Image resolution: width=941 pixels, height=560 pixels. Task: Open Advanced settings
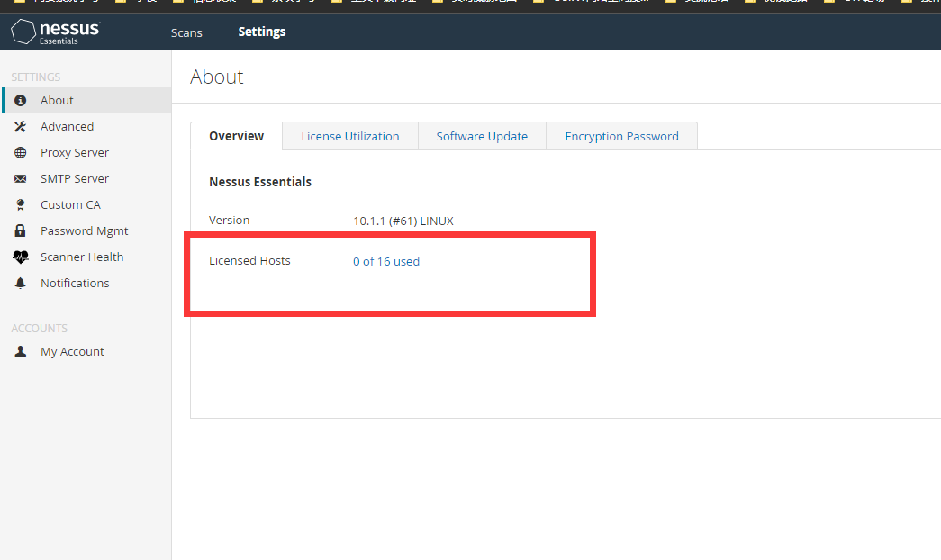pyautogui.click(x=67, y=127)
